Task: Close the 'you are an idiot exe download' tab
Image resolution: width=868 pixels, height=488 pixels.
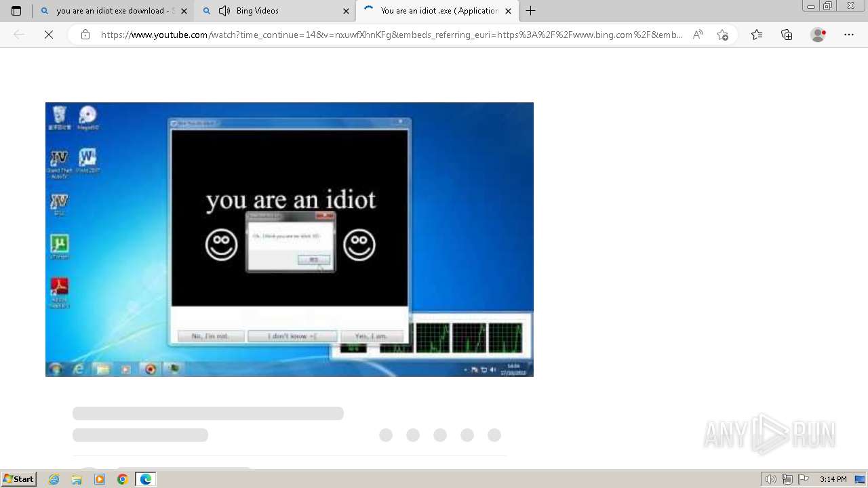Action: click(x=184, y=11)
